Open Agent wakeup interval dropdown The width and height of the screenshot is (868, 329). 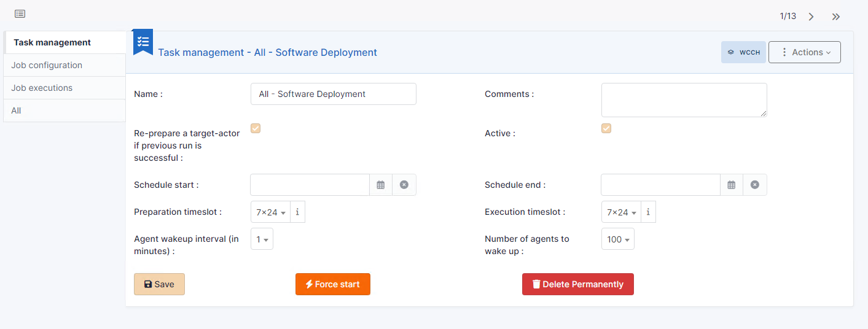(262, 239)
